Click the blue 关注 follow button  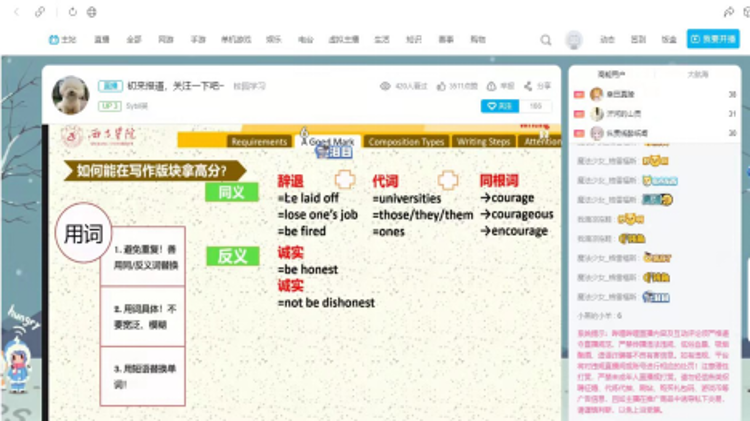(x=498, y=105)
